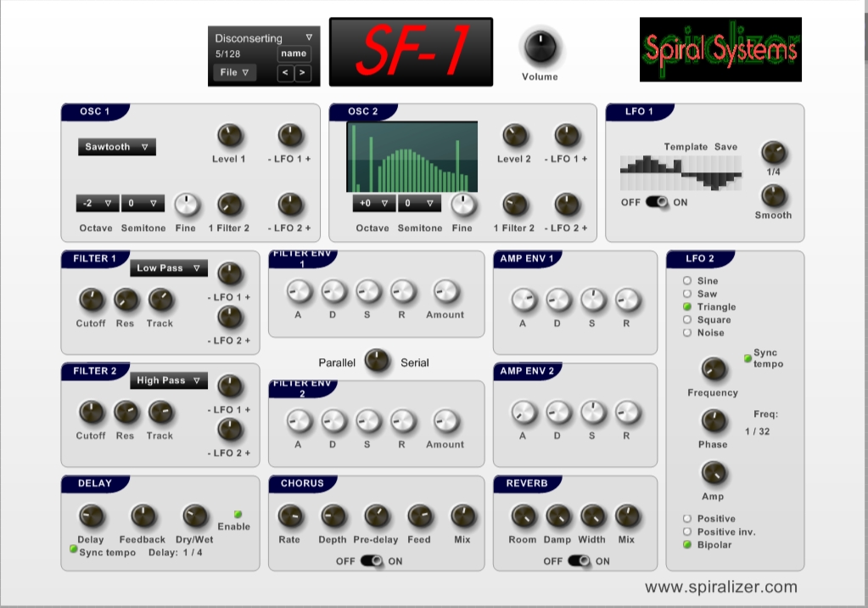Click the LFO 2 Phase knob
The height and width of the screenshot is (608, 868).
tap(713, 421)
